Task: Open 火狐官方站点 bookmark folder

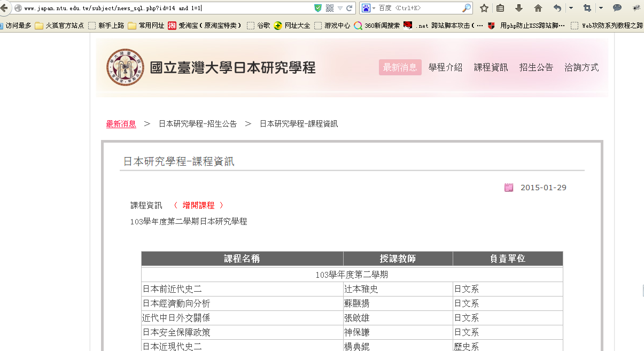Action: [x=59, y=25]
